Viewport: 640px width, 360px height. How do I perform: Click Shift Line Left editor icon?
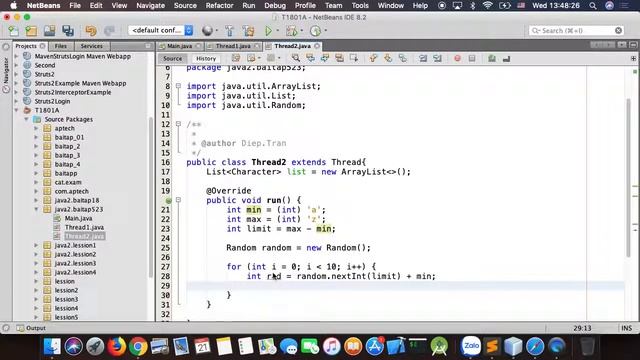(423, 59)
